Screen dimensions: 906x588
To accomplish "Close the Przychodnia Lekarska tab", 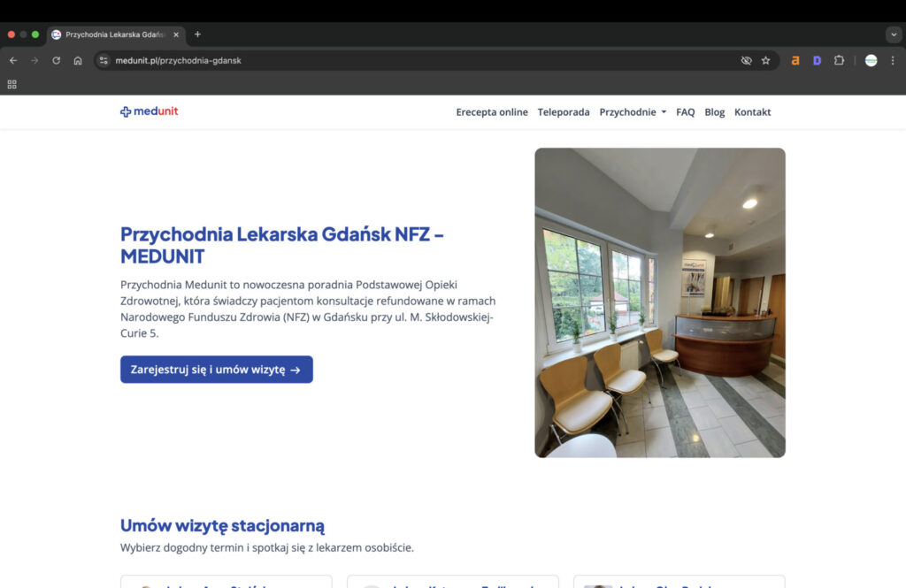I will 176,34.
